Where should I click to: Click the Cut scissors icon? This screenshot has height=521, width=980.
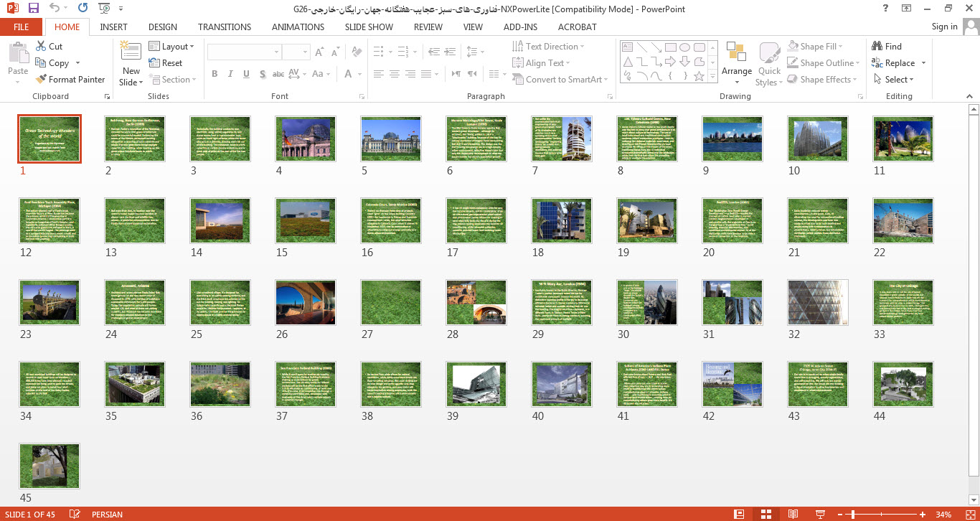[x=40, y=47]
